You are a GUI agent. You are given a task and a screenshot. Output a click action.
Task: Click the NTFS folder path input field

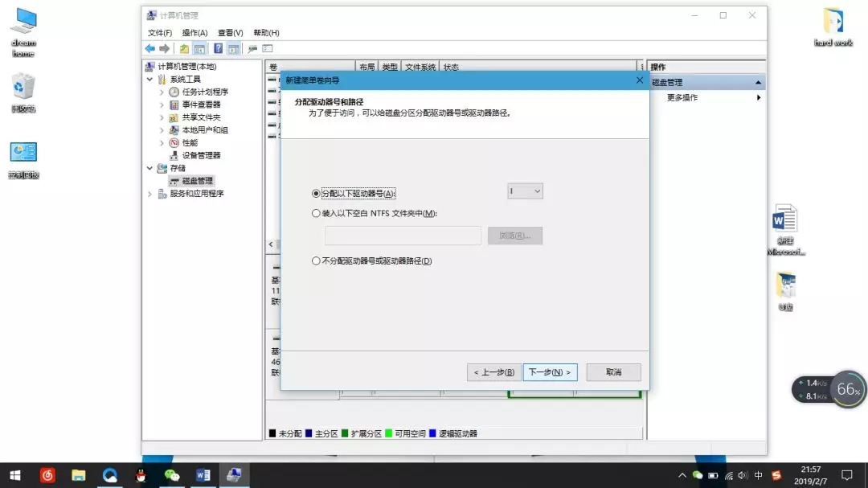[403, 235]
